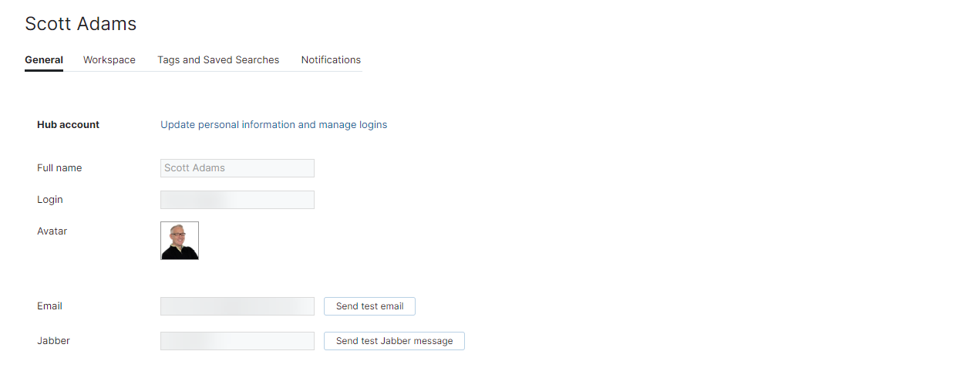
Task: Focus the Login input field
Action: coord(237,200)
